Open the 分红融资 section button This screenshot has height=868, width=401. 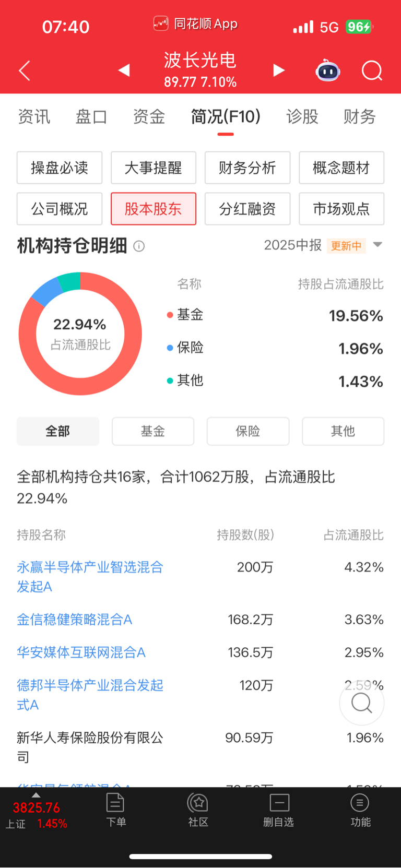(x=247, y=209)
